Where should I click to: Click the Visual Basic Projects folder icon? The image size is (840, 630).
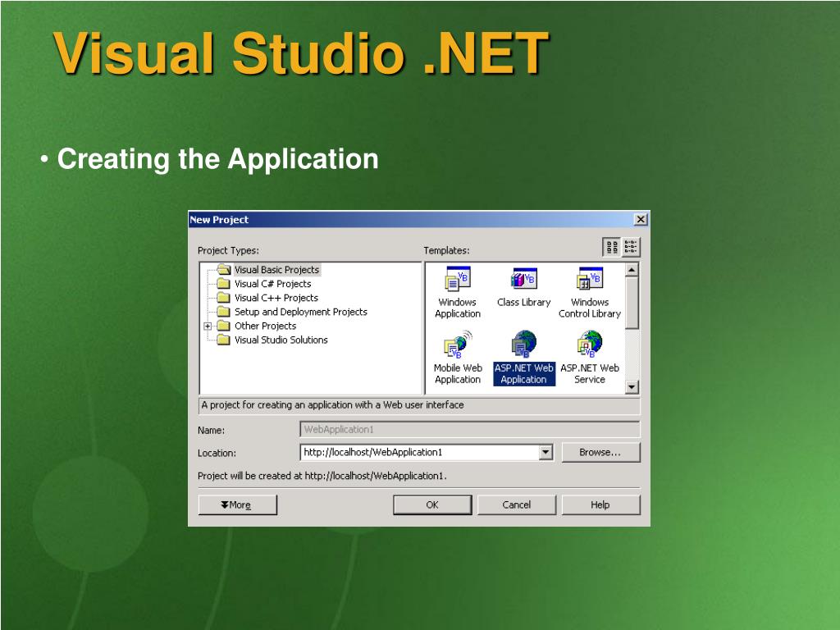[224, 269]
